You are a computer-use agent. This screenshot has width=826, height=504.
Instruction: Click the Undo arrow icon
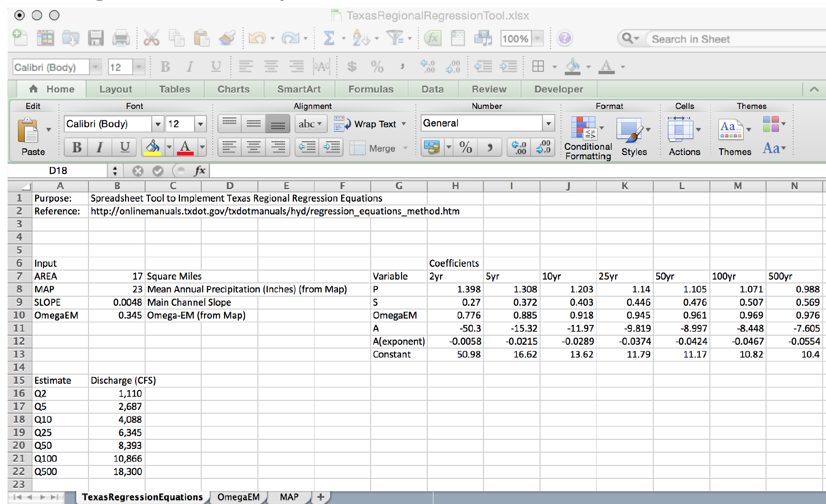pyautogui.click(x=257, y=38)
